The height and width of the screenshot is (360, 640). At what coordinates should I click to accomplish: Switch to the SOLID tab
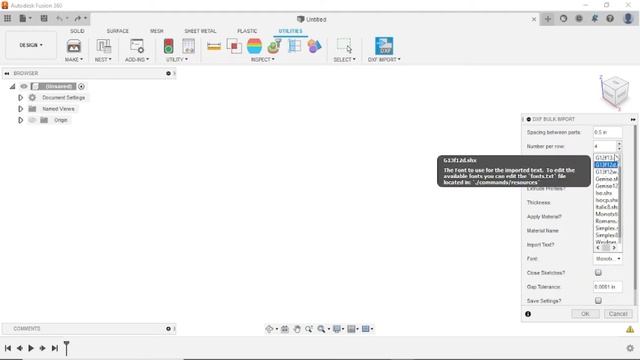point(77,31)
